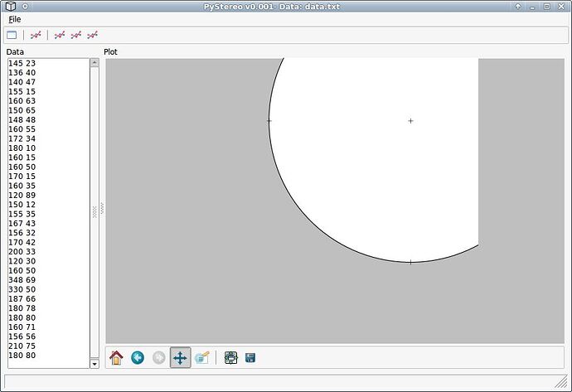The image size is (572, 392).
Task: Select data row '180 78'
Action: [49, 308]
